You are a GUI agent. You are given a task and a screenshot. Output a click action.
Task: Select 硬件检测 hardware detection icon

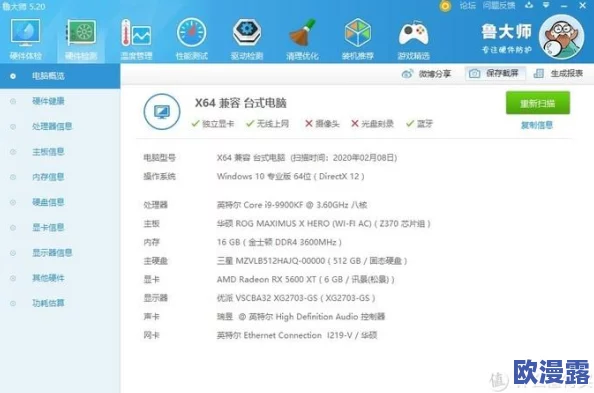[81, 39]
